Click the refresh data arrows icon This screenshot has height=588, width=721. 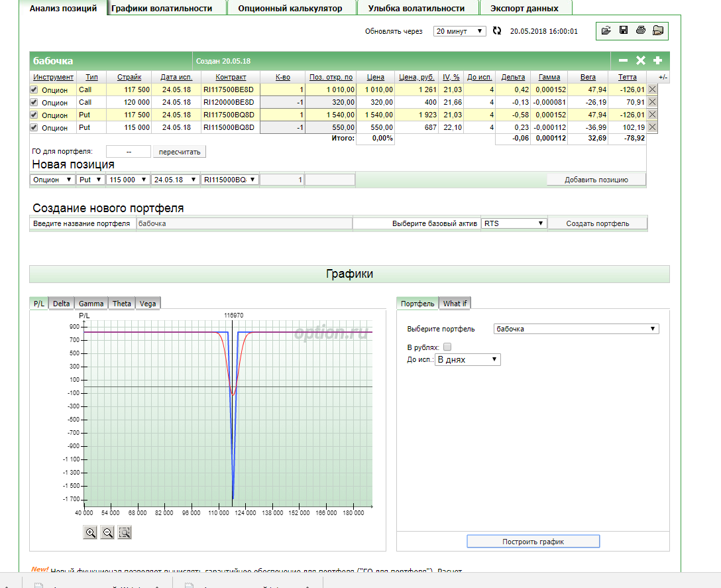(x=497, y=31)
